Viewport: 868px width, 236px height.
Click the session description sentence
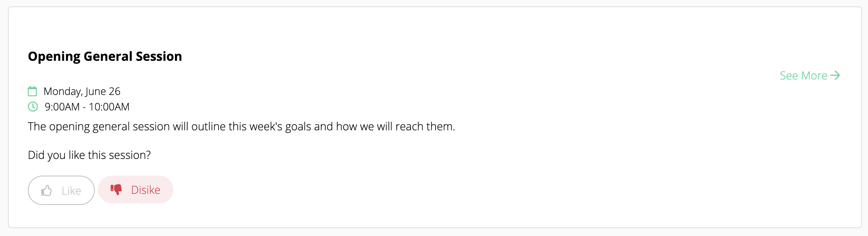pyautogui.click(x=242, y=126)
